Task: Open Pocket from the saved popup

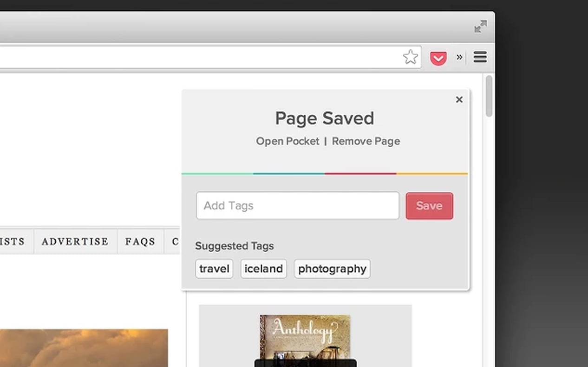Action: tap(287, 141)
